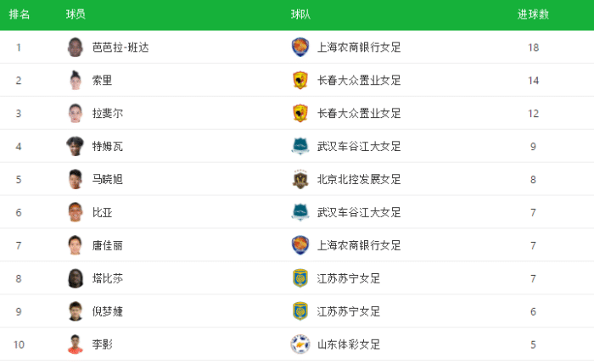Image resolution: width=594 pixels, height=364 pixels.
Task: Click the 球队 column header
Action: [300, 14]
